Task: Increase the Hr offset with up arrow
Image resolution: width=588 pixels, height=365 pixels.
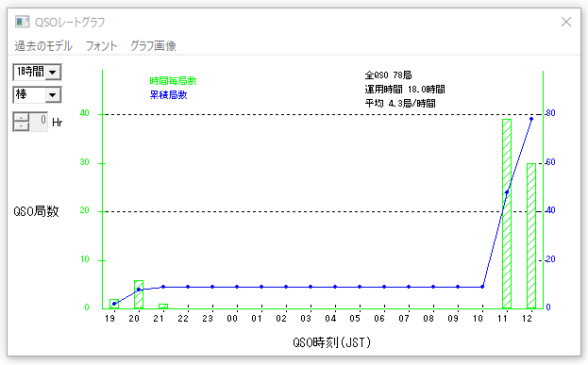Action: (x=22, y=117)
